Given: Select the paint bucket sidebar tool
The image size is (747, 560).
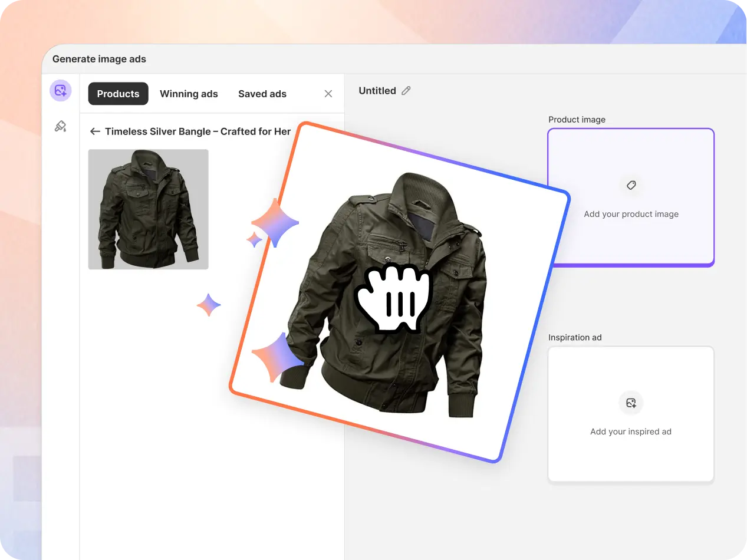Looking at the screenshot, I should (x=60, y=126).
